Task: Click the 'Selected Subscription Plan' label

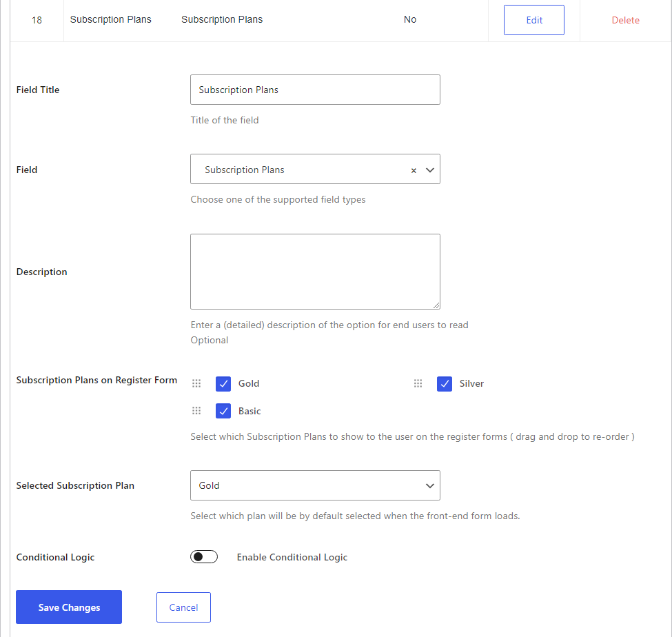Action: [75, 485]
